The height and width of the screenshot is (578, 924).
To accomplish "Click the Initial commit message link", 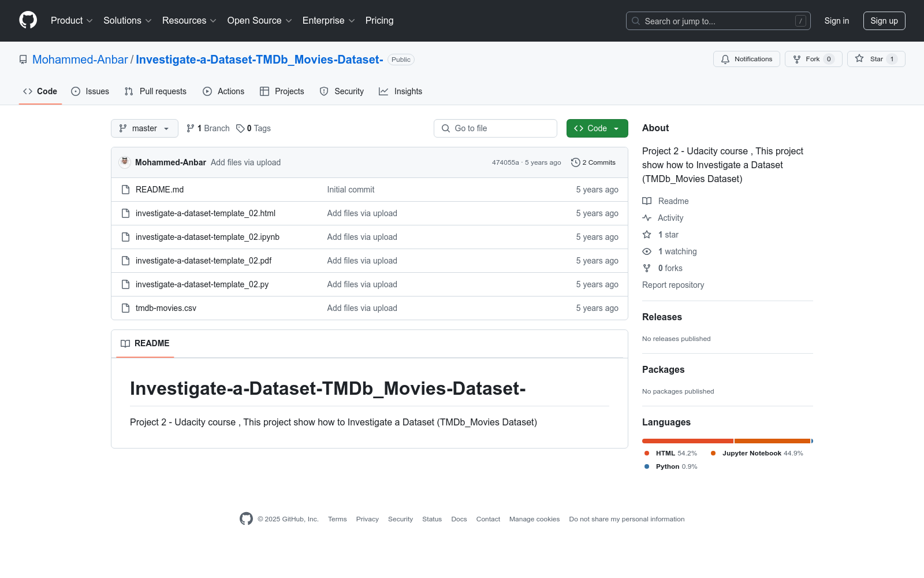I will click(351, 190).
